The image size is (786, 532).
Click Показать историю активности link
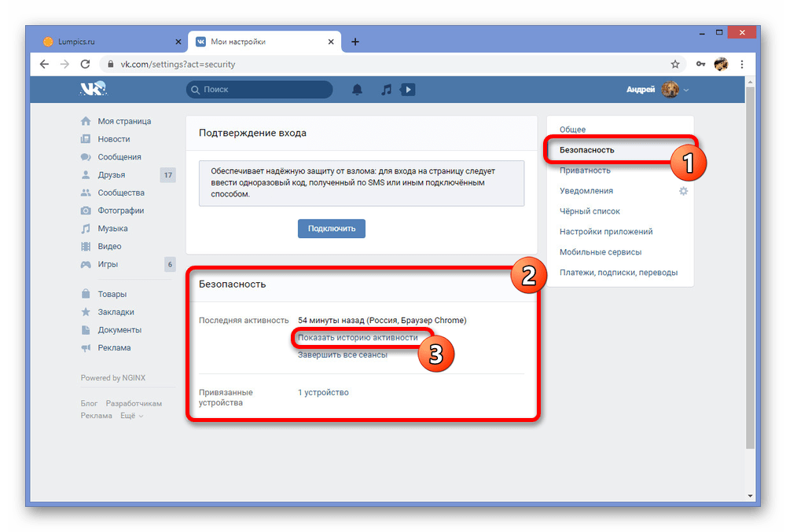click(x=358, y=338)
